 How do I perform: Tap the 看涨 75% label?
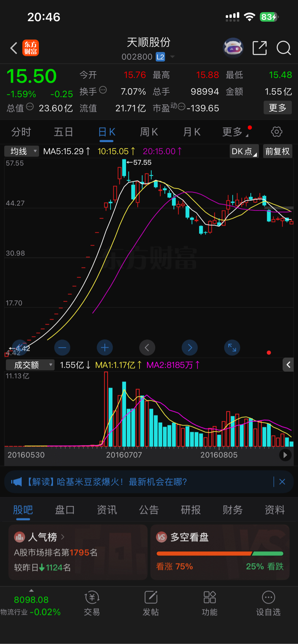(175, 567)
